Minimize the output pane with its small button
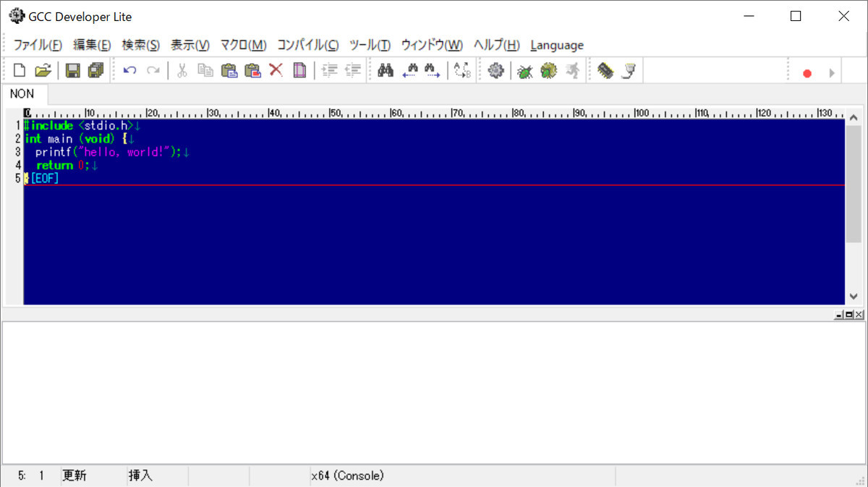868x487 pixels. 839,315
